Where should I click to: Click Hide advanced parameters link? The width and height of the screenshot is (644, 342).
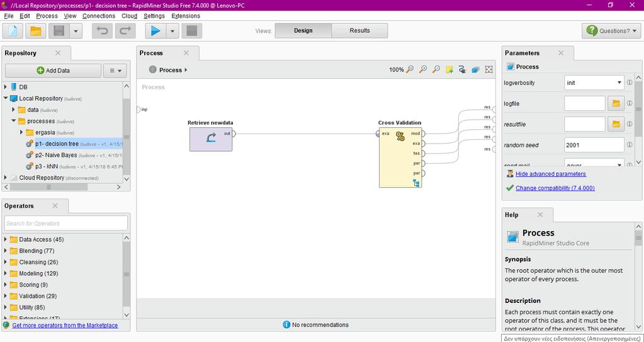551,174
